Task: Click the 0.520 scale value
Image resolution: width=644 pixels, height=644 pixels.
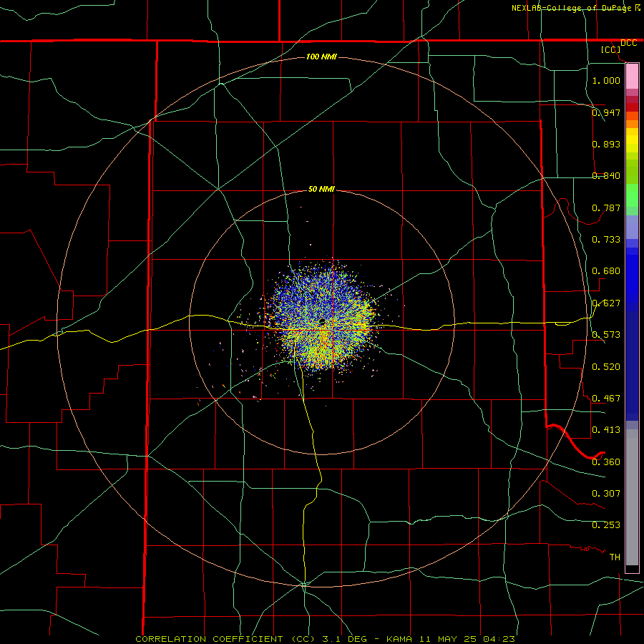Action: (606, 367)
